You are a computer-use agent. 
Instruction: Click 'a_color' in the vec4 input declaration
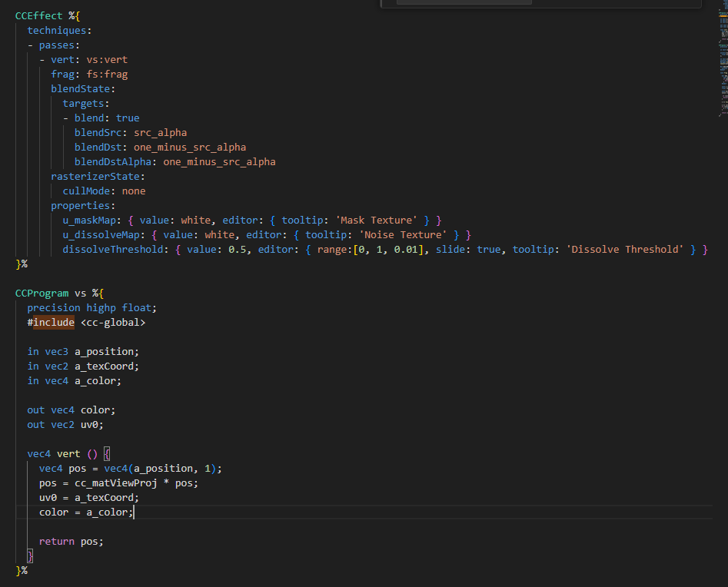coord(95,381)
